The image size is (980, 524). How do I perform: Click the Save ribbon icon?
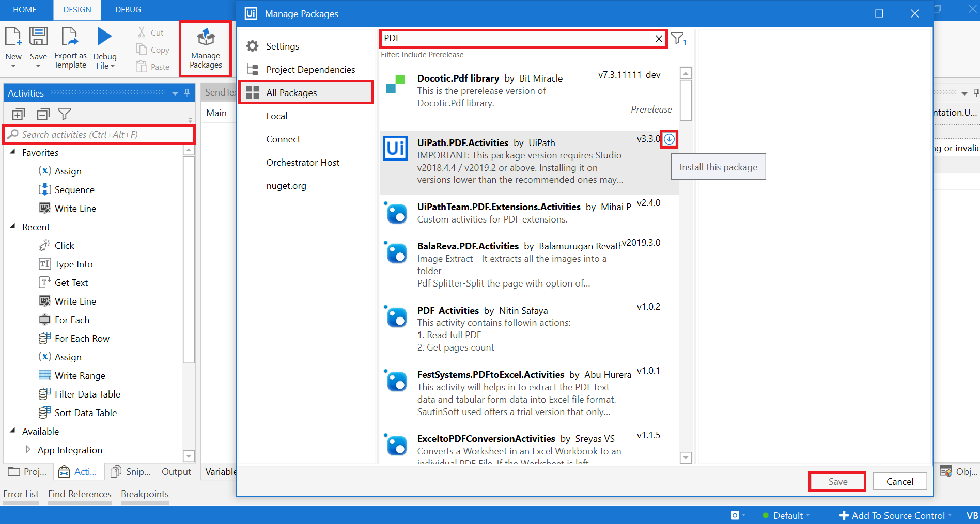38,37
